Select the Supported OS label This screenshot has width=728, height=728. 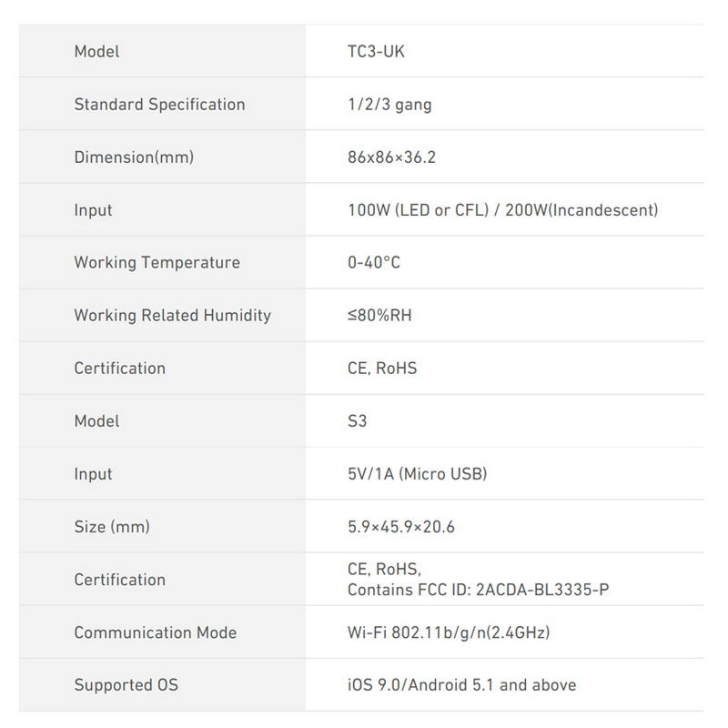coord(126,685)
